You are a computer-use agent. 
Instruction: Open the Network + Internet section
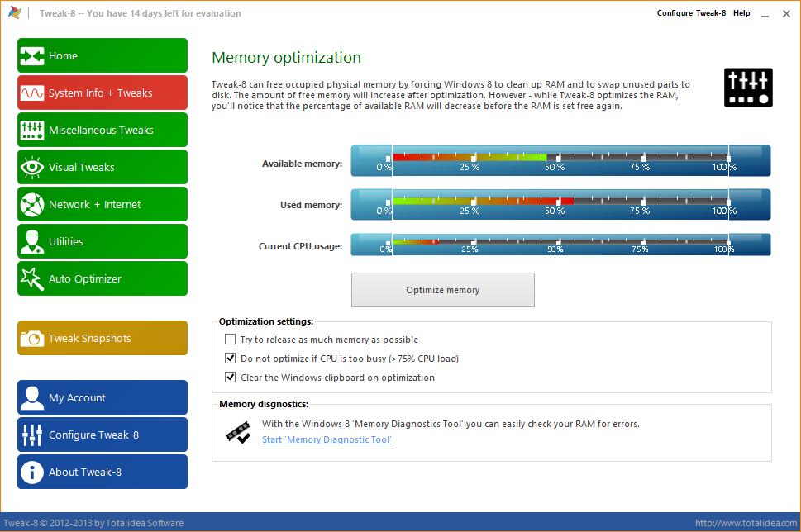tap(103, 205)
